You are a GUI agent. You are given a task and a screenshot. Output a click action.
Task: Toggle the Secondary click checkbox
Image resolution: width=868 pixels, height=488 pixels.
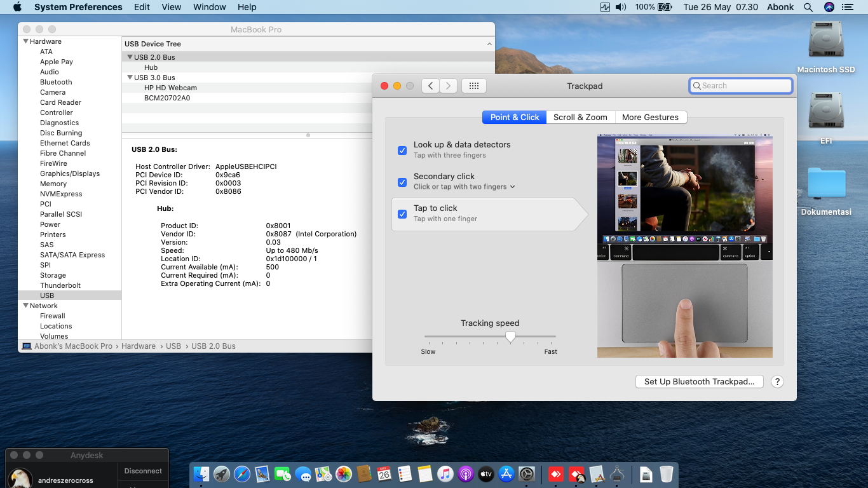(402, 182)
